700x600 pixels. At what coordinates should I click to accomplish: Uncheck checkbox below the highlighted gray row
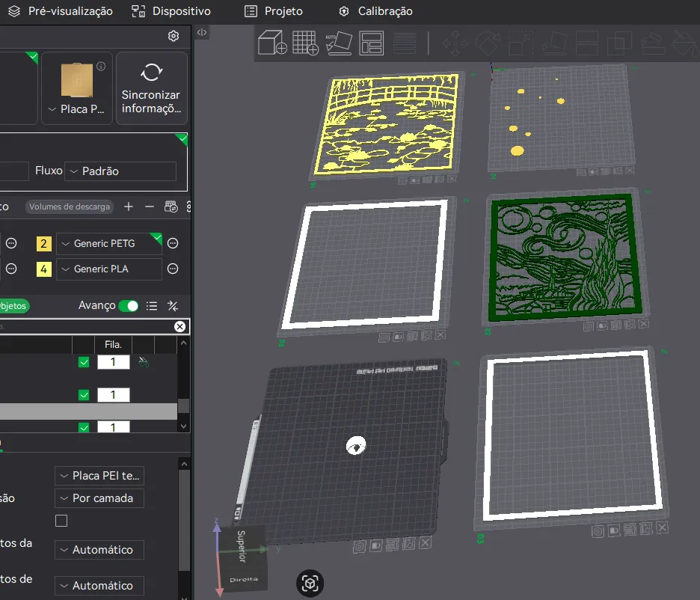(x=84, y=427)
